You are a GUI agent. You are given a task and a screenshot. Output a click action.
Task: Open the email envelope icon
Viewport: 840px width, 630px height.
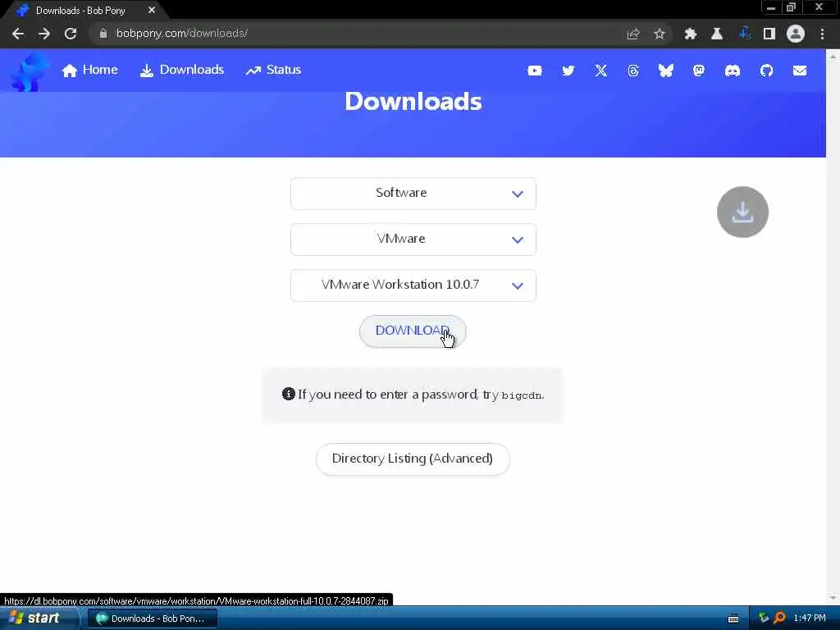pos(800,71)
